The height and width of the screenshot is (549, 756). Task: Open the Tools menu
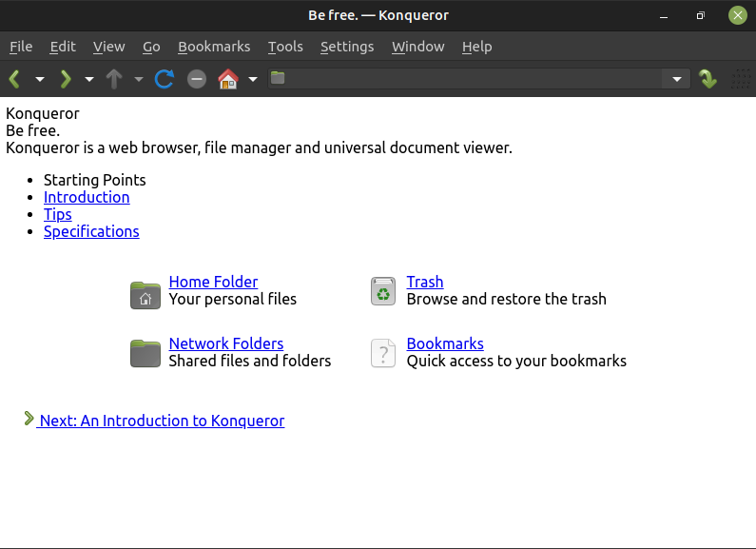pos(285,47)
